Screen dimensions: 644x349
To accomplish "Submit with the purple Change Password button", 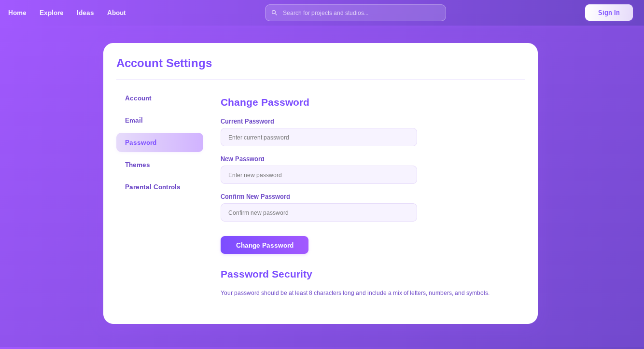I will pos(265,245).
